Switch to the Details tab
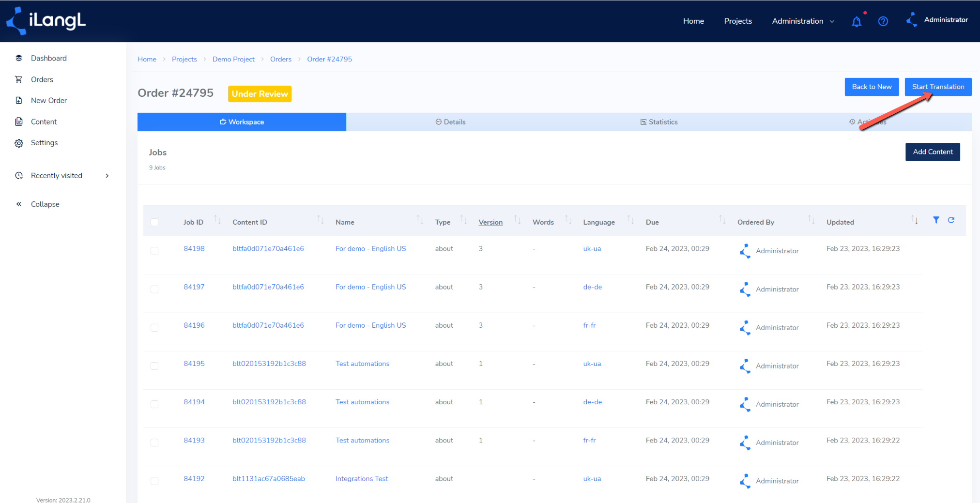This screenshot has width=980, height=503. pos(450,122)
